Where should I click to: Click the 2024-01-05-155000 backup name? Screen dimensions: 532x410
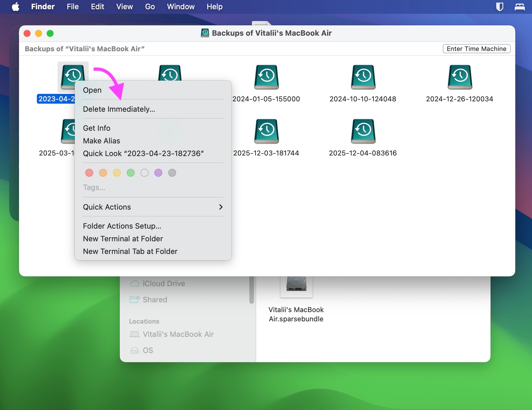tap(266, 99)
